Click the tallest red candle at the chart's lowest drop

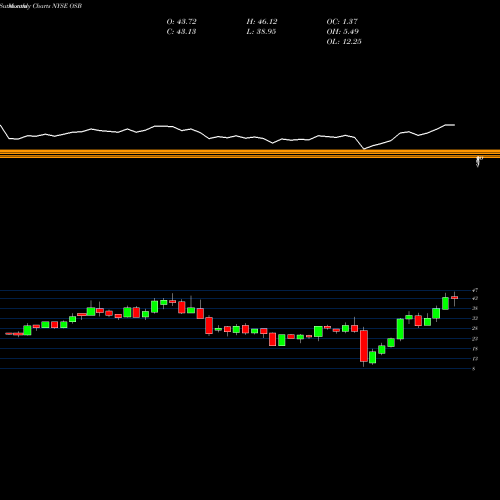pos(364,346)
